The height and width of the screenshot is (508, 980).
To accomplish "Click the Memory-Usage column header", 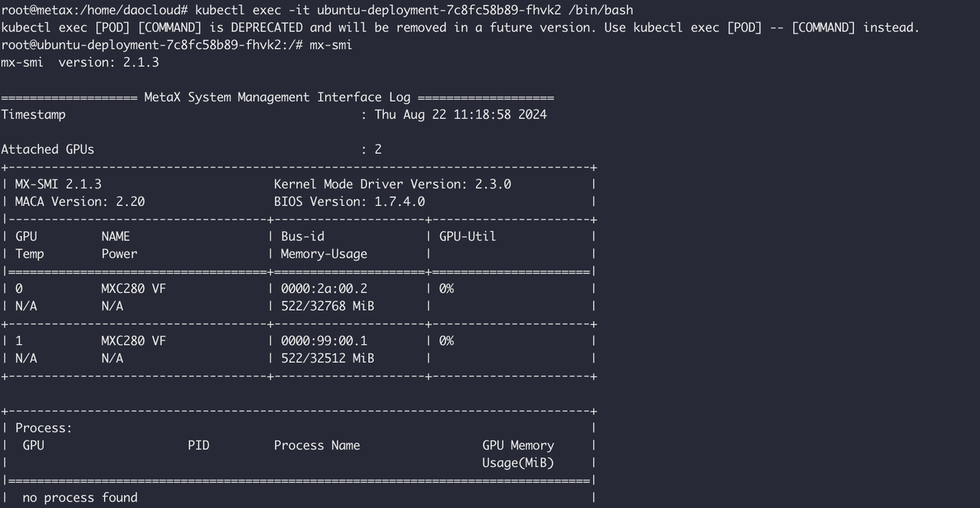I will point(324,254).
